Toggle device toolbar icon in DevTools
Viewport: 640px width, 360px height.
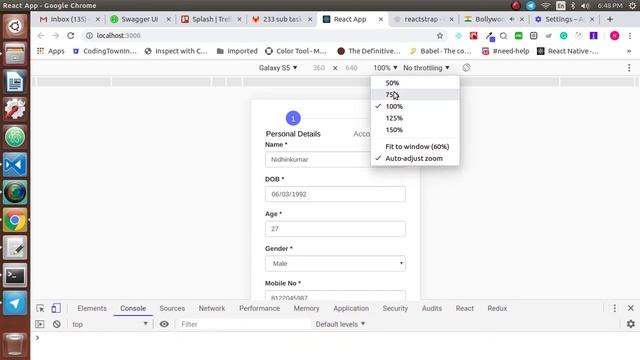56,308
